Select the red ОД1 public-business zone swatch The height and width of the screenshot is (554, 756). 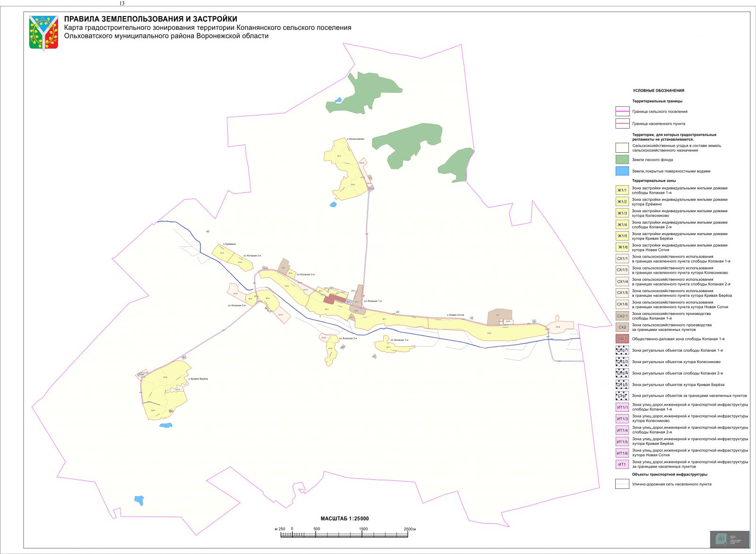(x=622, y=338)
